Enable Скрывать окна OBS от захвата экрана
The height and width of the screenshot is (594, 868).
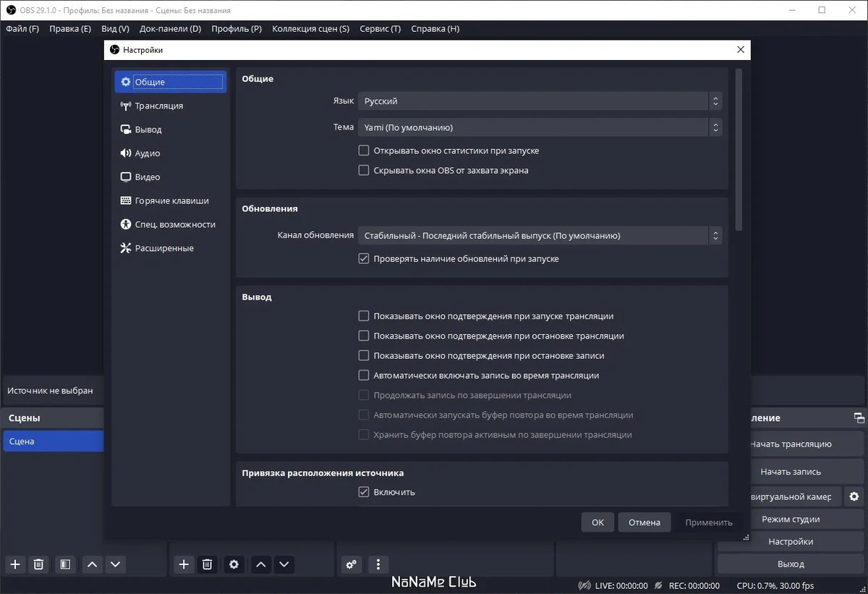coord(364,170)
